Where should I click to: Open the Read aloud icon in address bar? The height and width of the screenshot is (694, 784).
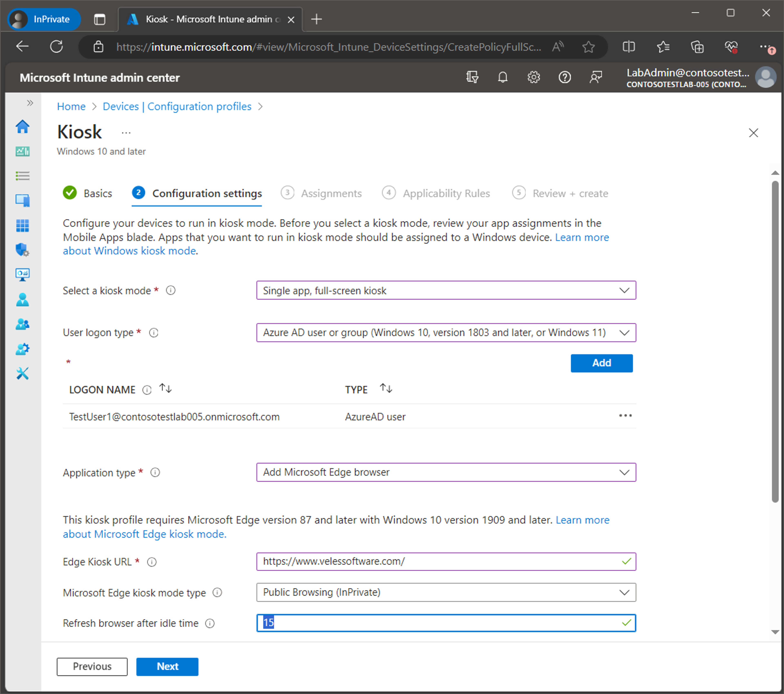click(558, 47)
